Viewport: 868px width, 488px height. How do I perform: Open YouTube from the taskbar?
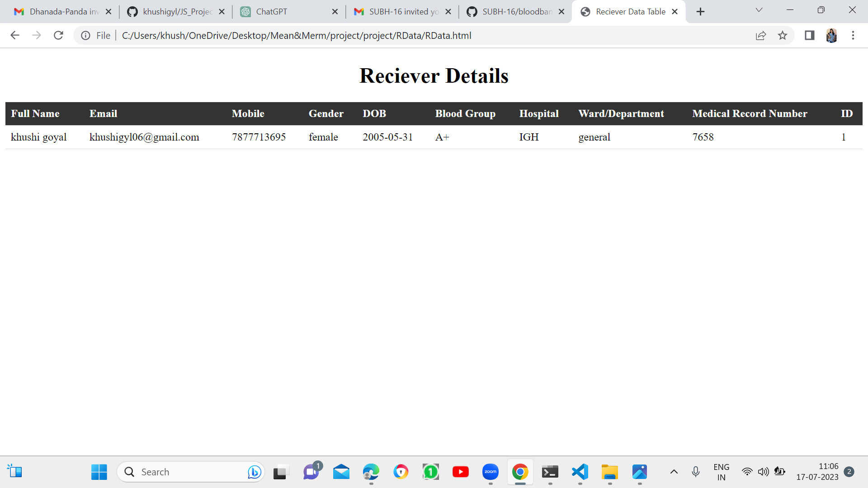461,472
